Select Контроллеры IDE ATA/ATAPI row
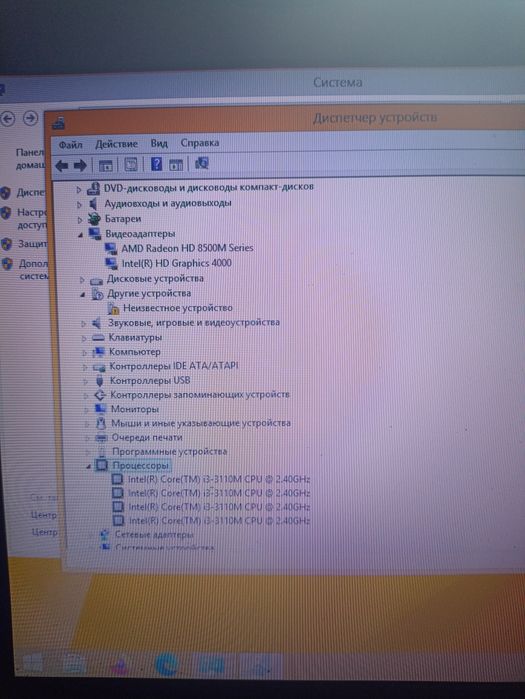This screenshot has height=699, width=525. [x=174, y=366]
